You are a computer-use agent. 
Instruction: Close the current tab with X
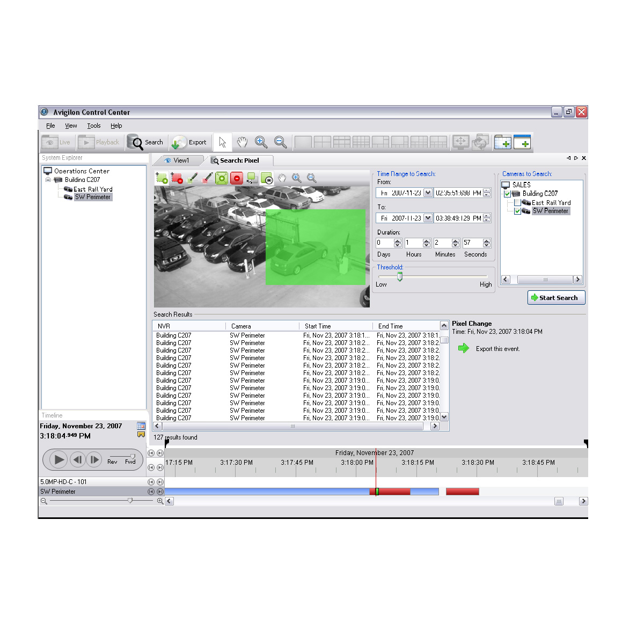[584, 158]
